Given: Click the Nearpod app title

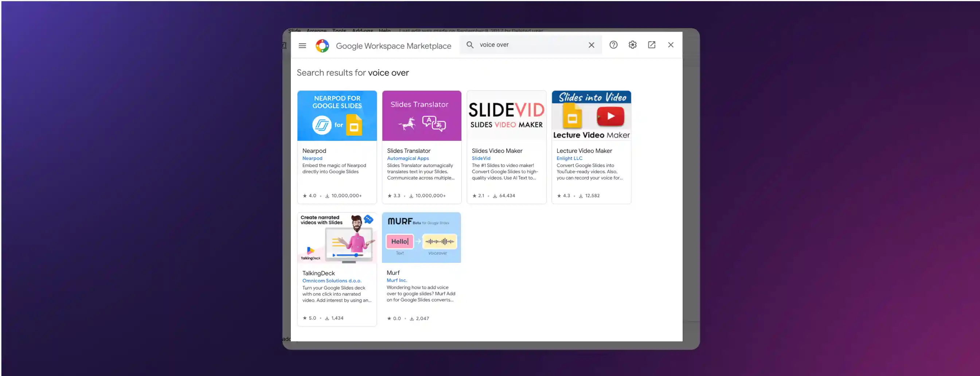Looking at the screenshot, I should (x=314, y=151).
